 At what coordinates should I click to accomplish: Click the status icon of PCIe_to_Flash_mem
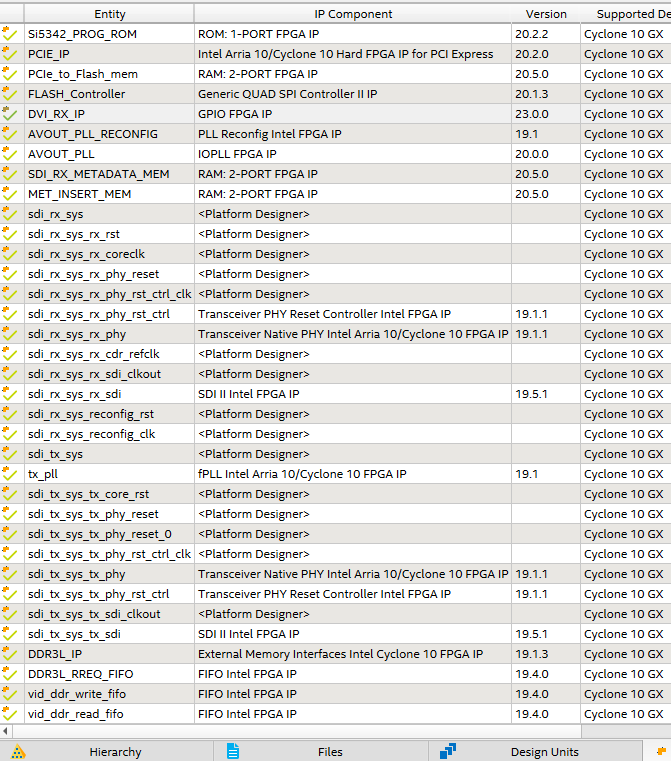[10, 74]
